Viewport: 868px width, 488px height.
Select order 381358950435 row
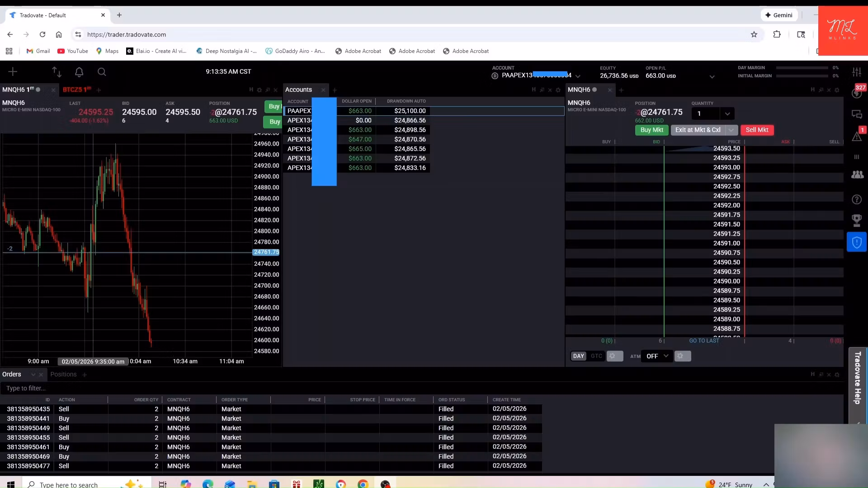[x=271, y=409]
